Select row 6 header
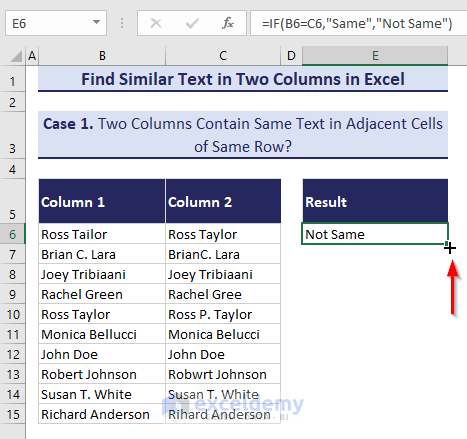 coord(12,234)
